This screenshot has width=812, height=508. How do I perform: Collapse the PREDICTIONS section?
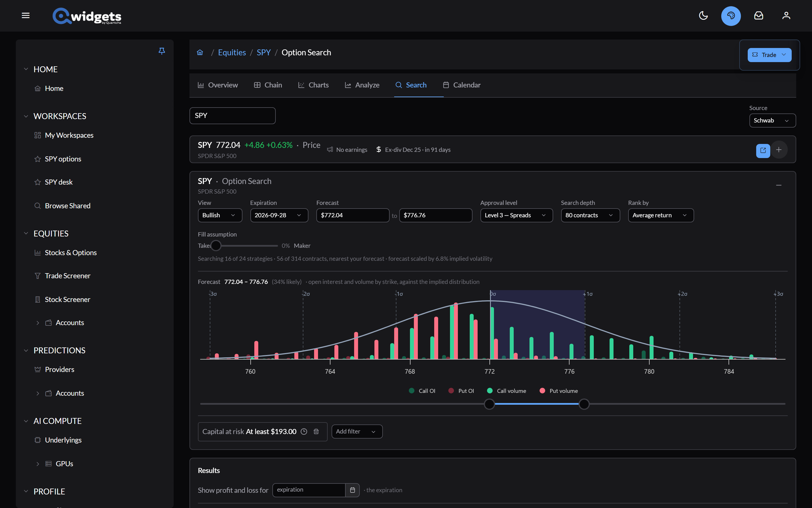[x=26, y=351]
